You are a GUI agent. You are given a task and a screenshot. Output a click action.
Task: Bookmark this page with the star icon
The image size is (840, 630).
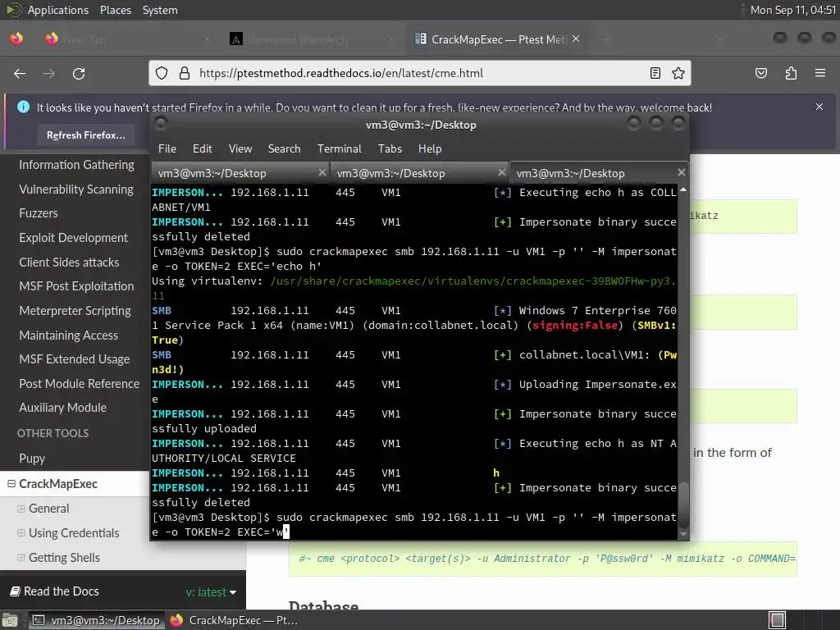coord(678,73)
